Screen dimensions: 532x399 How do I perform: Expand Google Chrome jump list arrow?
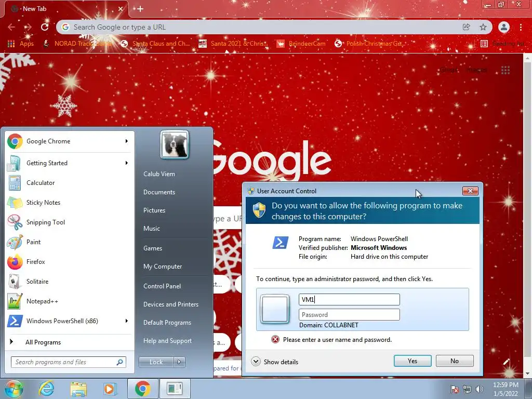(127, 141)
